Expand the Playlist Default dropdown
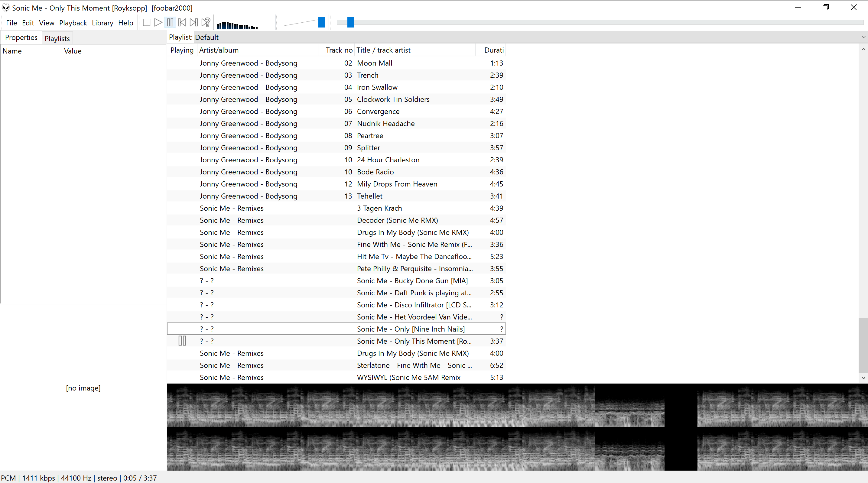 click(x=863, y=37)
